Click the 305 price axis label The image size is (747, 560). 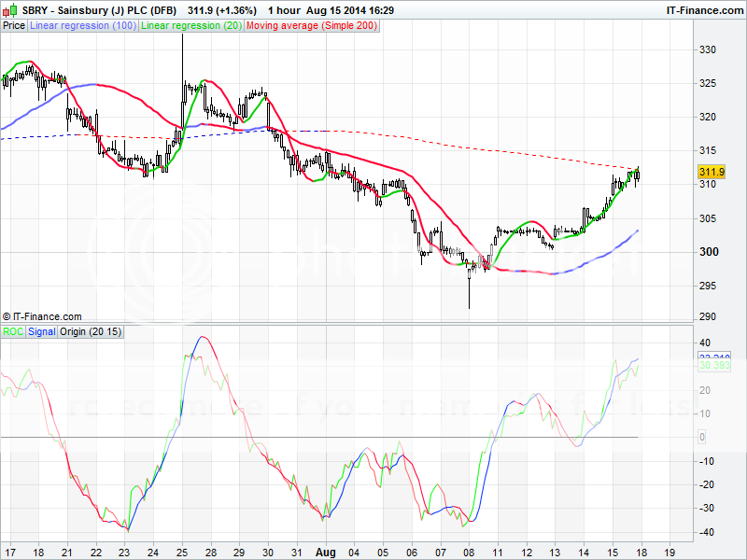point(708,218)
